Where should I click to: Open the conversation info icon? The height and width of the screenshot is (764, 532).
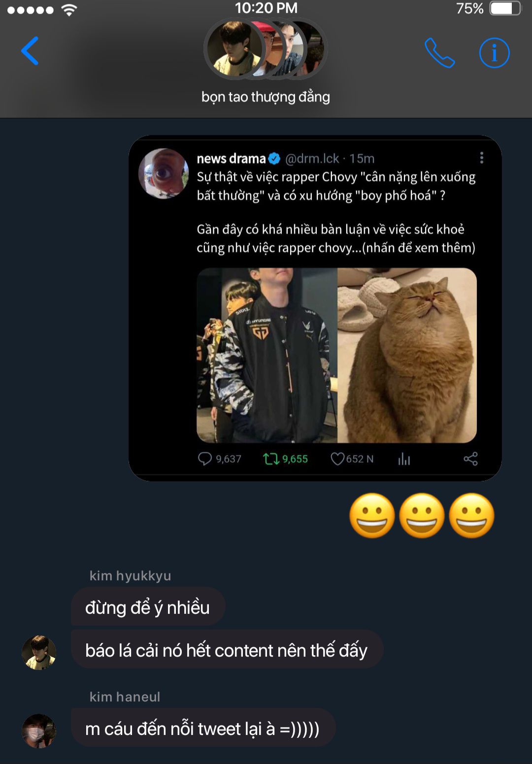click(494, 53)
